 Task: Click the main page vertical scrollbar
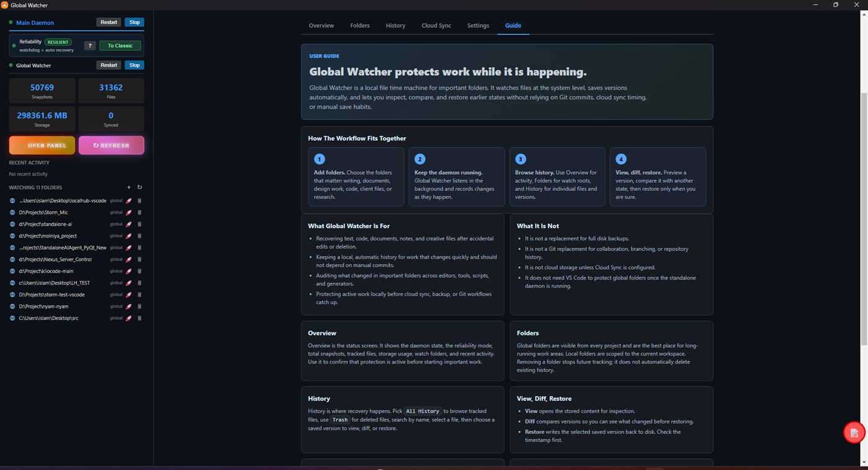pos(864,218)
